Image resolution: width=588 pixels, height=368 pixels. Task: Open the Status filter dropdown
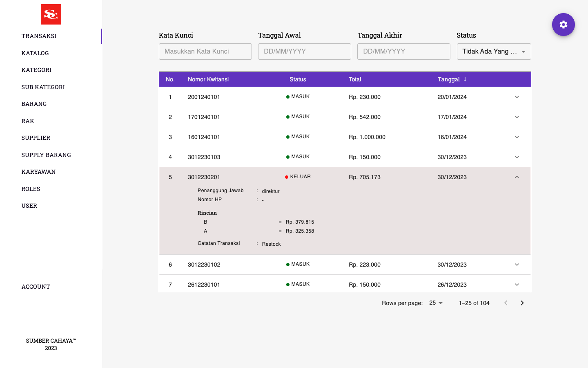coord(493,52)
